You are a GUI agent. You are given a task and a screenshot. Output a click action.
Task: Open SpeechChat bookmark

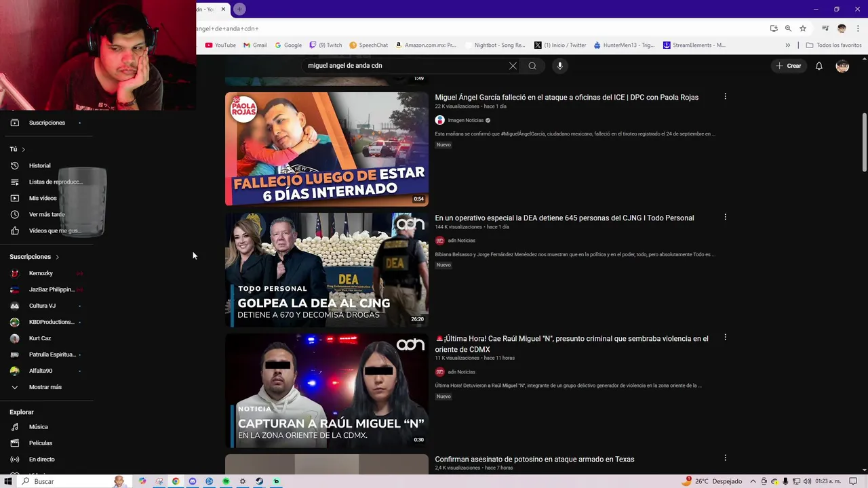pos(369,45)
